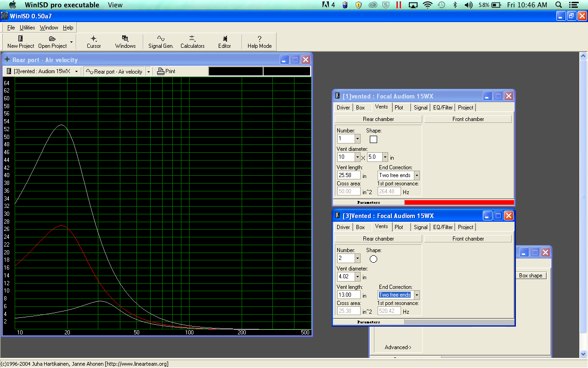Click the Wi-Fi status icon
The height and width of the screenshot is (368, 588).
pyautogui.click(x=428, y=5)
